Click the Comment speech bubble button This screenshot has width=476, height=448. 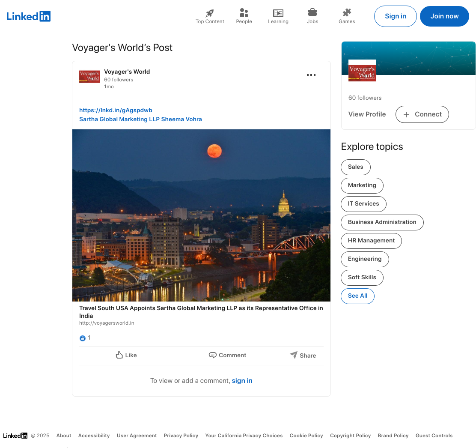tap(227, 355)
